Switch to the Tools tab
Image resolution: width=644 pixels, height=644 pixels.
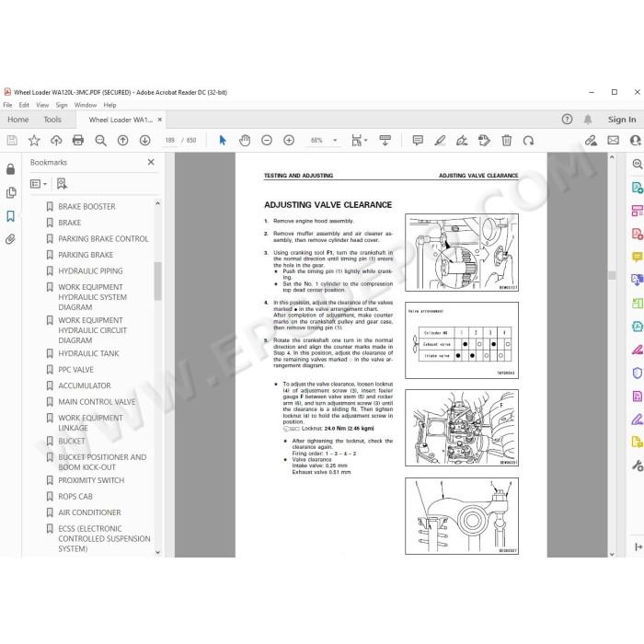click(x=52, y=120)
